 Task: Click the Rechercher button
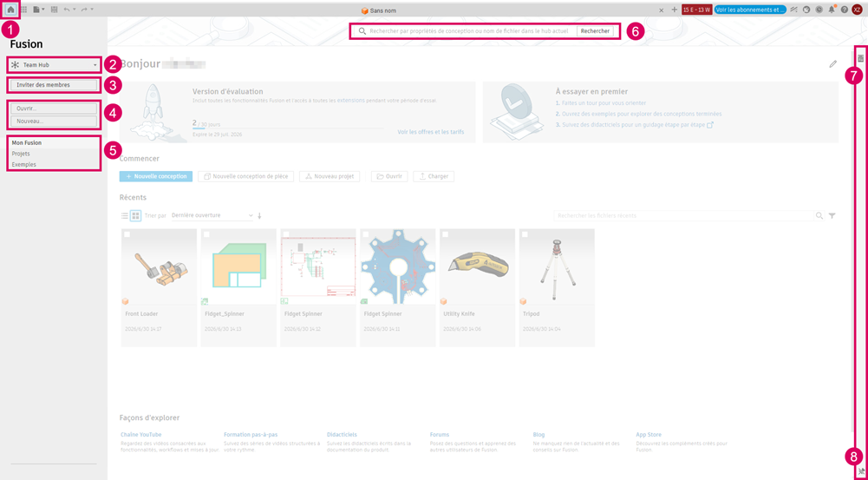595,31
